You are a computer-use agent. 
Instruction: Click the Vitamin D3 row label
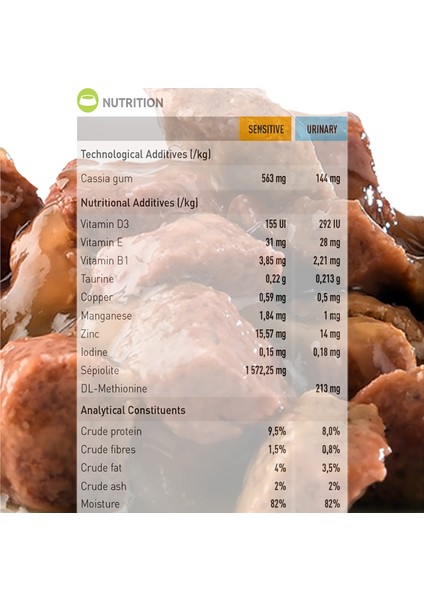(104, 224)
